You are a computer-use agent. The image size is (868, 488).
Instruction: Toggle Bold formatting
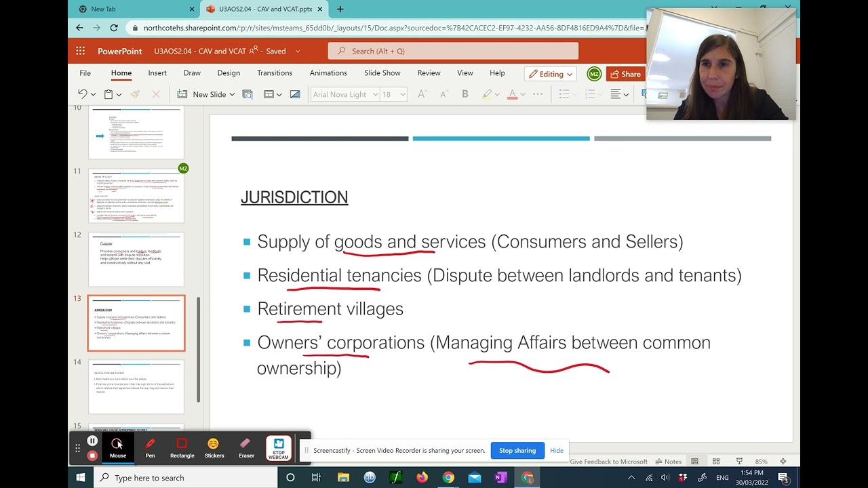point(465,94)
